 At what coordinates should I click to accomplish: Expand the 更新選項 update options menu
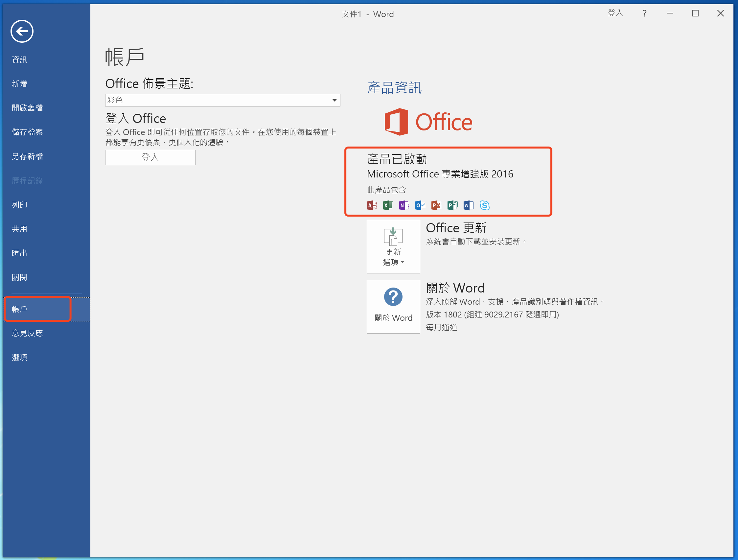[393, 246]
